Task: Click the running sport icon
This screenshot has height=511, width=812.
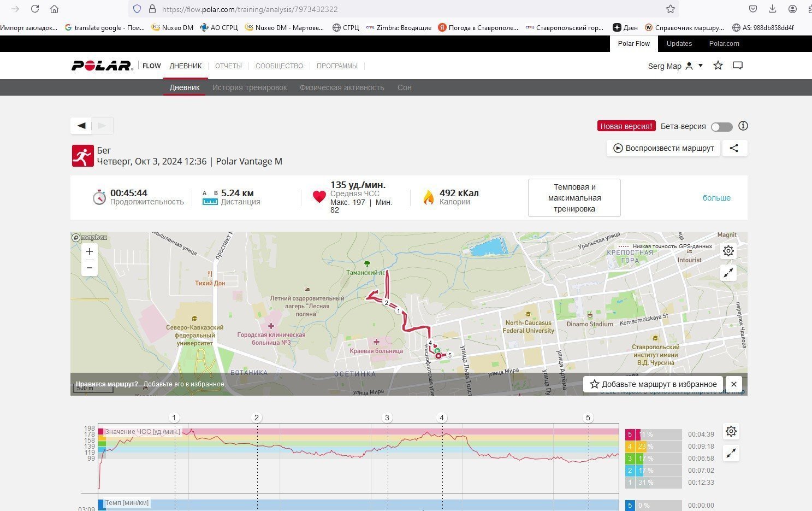Action: coord(82,156)
